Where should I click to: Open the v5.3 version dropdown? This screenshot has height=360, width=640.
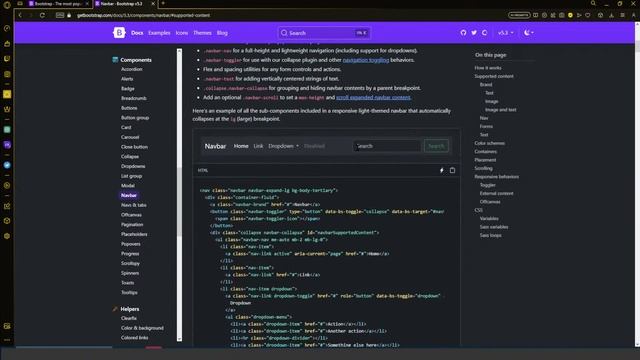click(505, 33)
